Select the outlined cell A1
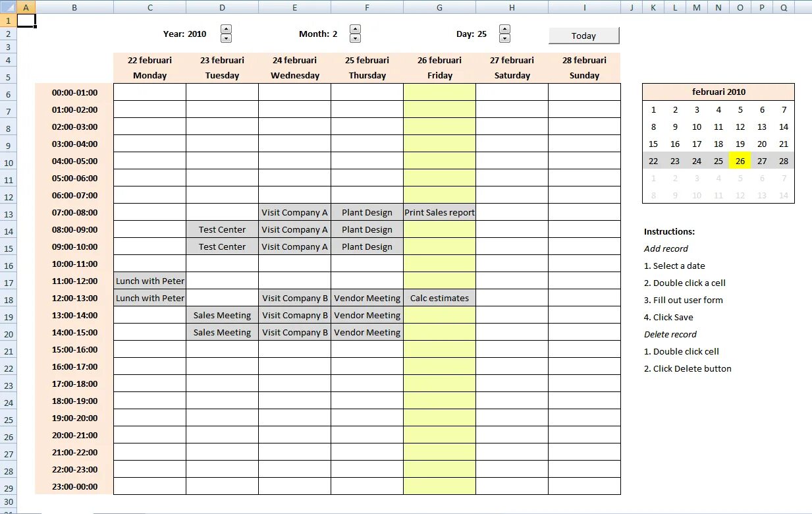 [26, 20]
